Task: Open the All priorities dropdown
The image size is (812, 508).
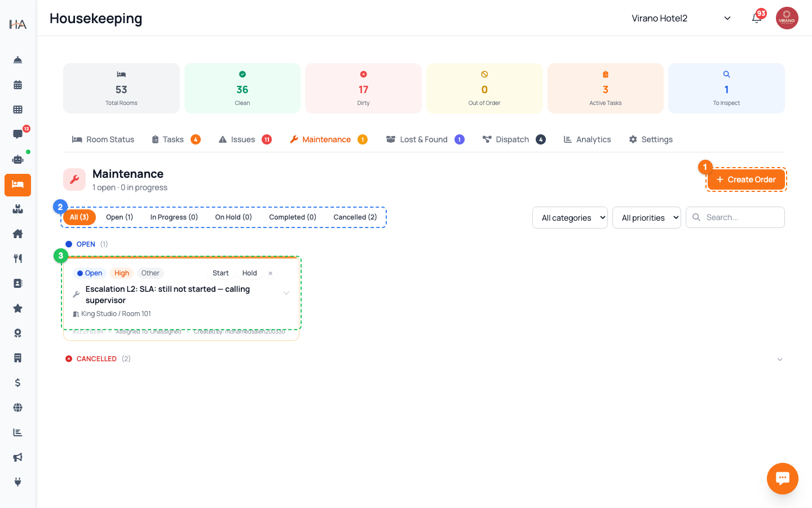Action: click(647, 217)
